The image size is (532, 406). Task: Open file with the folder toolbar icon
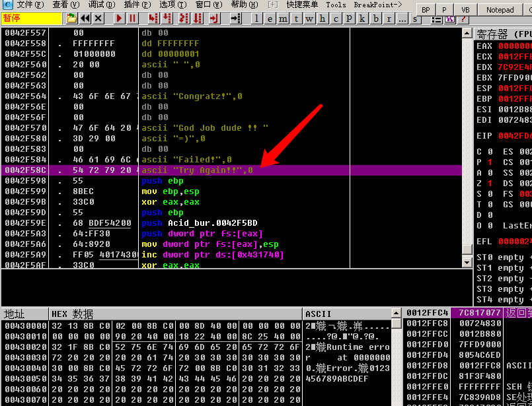click(x=71, y=18)
